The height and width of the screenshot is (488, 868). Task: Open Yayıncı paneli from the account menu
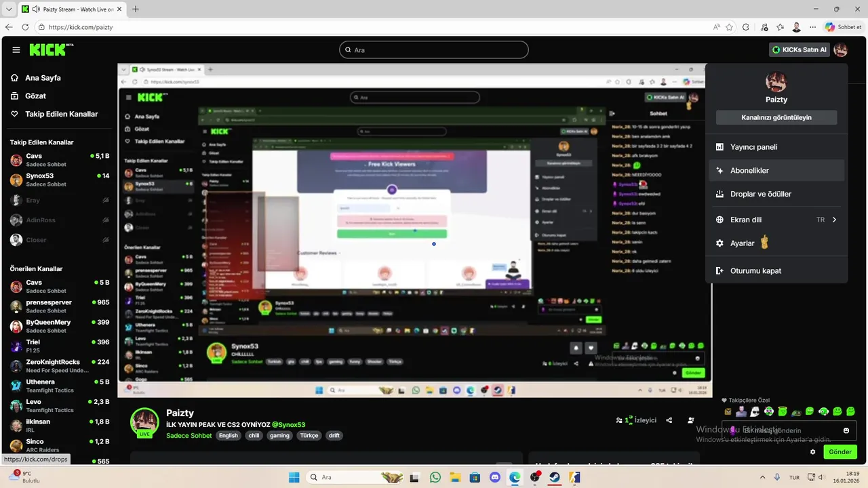pos(776,147)
